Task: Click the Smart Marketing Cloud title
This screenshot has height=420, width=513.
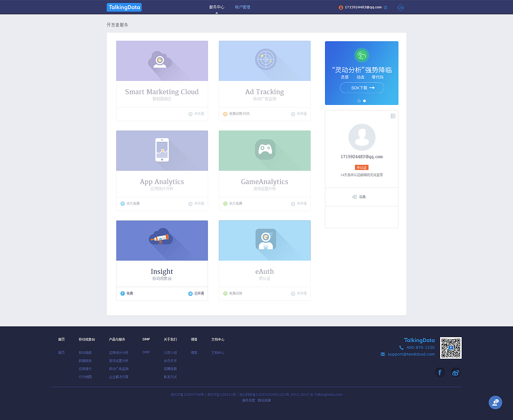Action: 162,92
